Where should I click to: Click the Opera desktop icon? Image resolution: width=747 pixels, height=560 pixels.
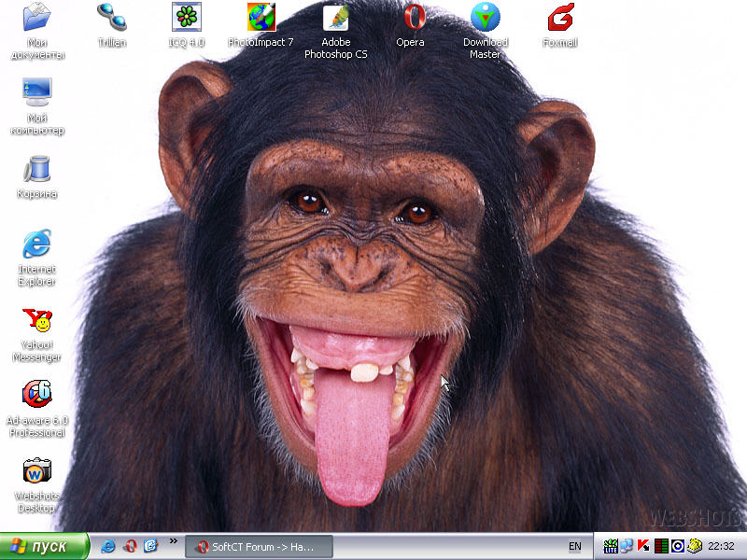coord(410,18)
